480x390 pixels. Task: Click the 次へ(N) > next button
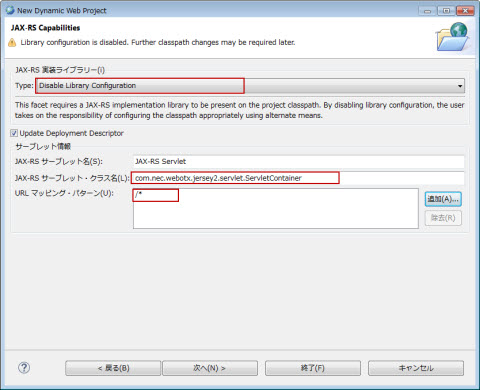click(x=210, y=368)
